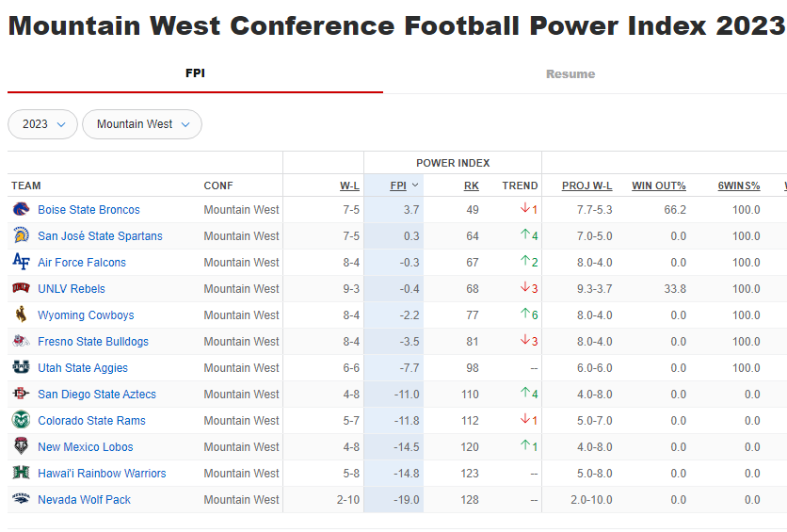Select the FPI tab
This screenshot has height=532, width=787.
pos(195,73)
